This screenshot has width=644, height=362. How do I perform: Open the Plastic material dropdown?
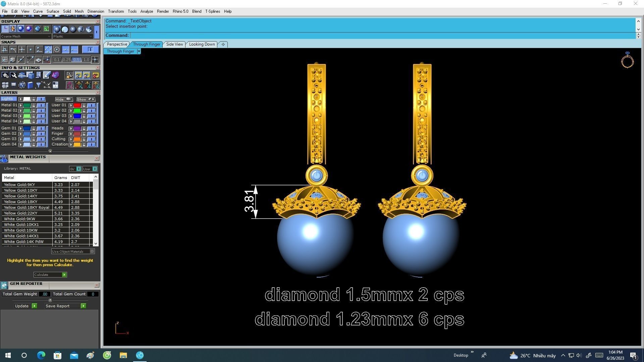pyautogui.click(x=72, y=37)
